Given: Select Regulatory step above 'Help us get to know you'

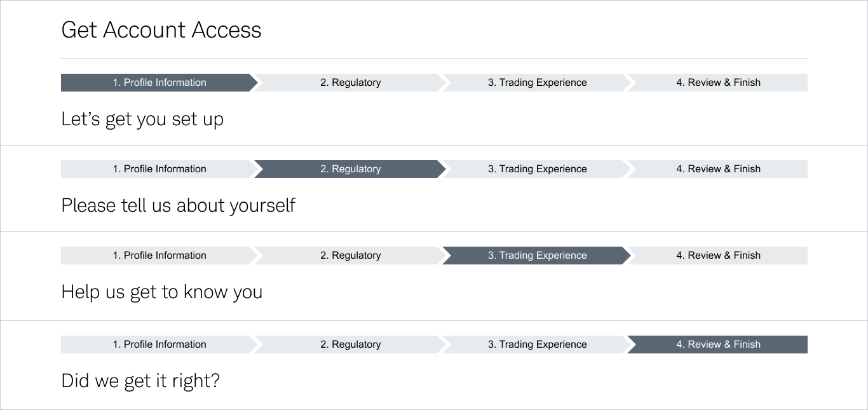Looking at the screenshot, I should pos(350,256).
